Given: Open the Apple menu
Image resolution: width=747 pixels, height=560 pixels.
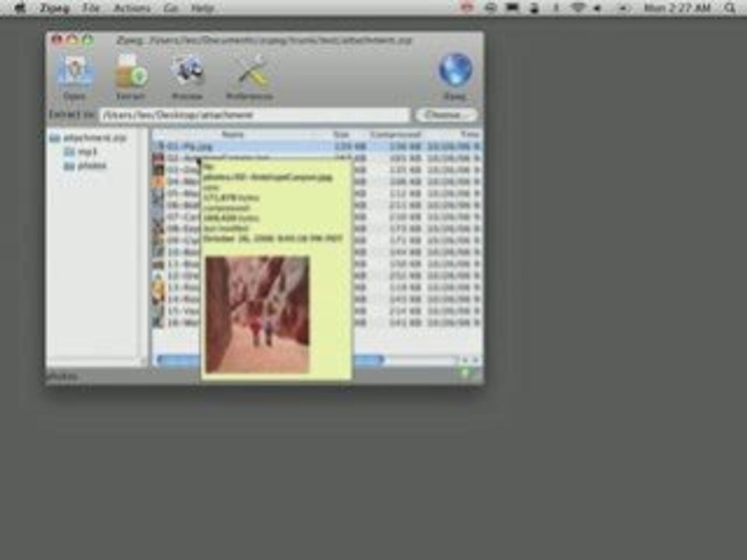Looking at the screenshot, I should [20, 8].
